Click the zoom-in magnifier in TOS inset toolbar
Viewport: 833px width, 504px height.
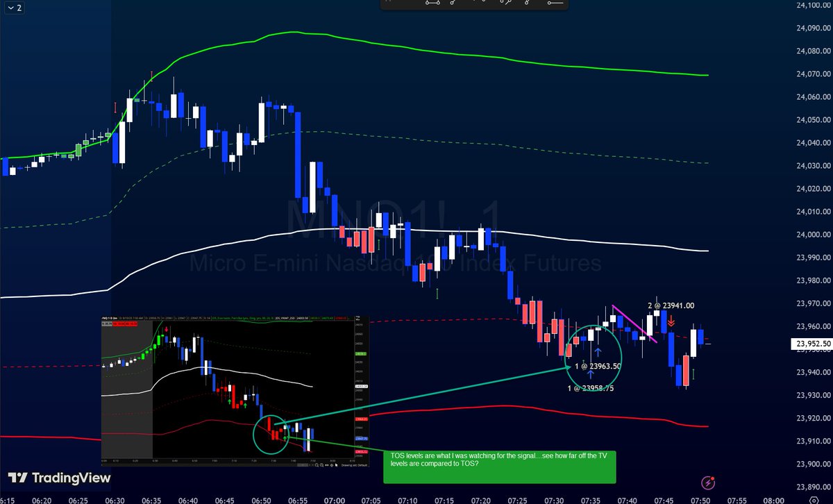pyautogui.click(x=322, y=465)
